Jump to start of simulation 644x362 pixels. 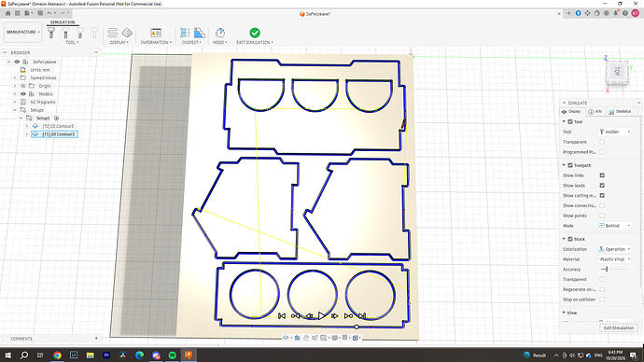point(282,315)
